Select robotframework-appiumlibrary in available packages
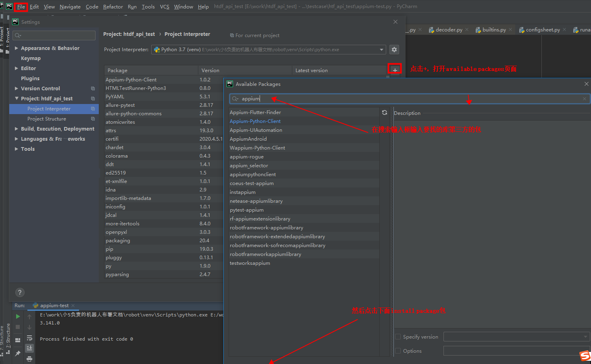Screen dimensions: 591x364 click(x=304, y=227)
